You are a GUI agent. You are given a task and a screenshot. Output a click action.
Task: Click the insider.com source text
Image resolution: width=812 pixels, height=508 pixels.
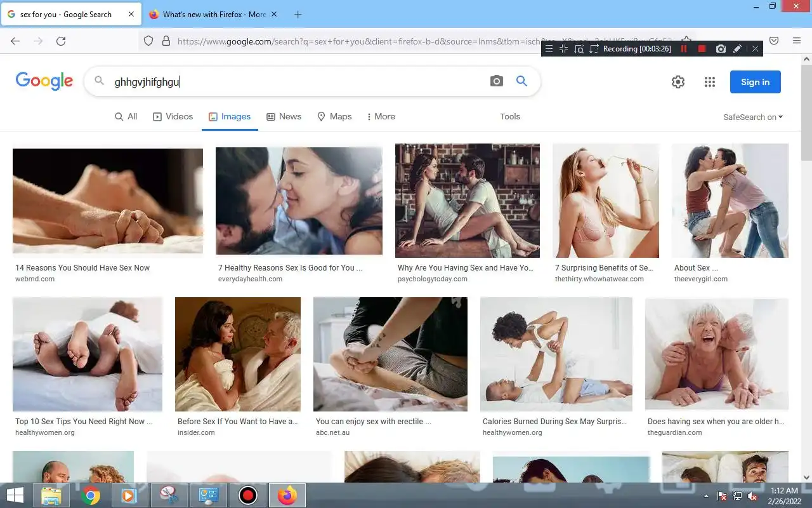(x=196, y=432)
